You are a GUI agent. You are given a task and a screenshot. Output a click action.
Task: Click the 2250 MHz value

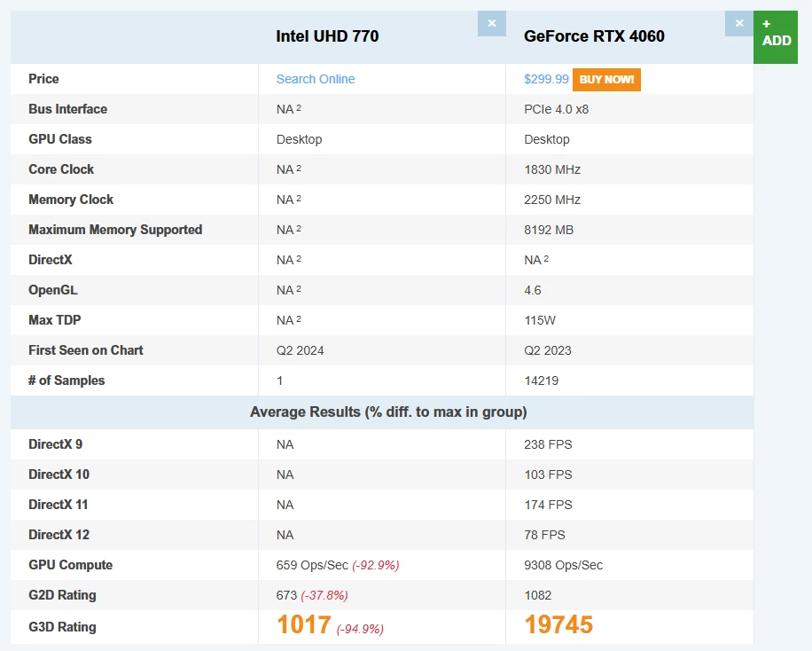click(552, 200)
